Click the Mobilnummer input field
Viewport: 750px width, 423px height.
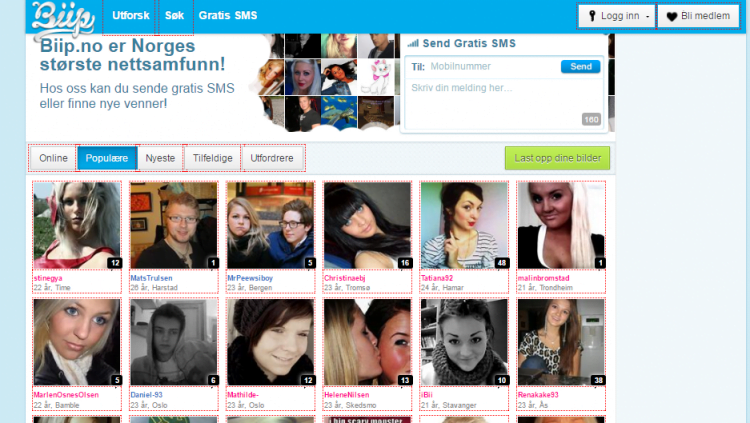tap(491, 66)
